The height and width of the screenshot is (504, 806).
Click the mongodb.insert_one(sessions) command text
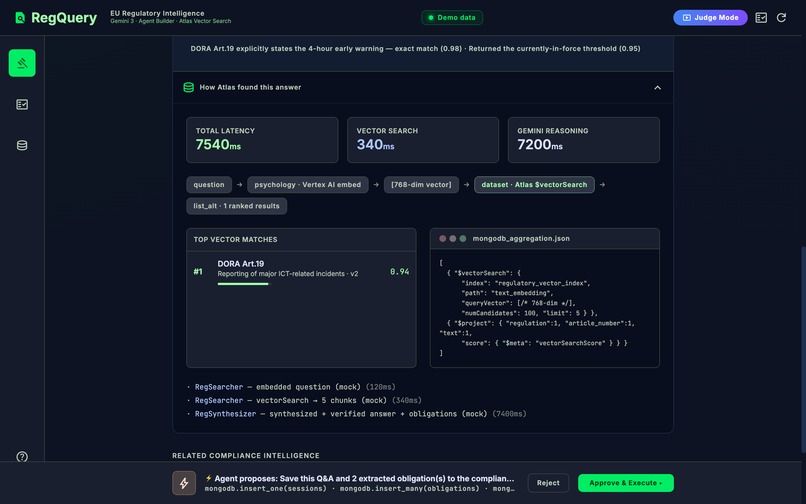[265, 489]
